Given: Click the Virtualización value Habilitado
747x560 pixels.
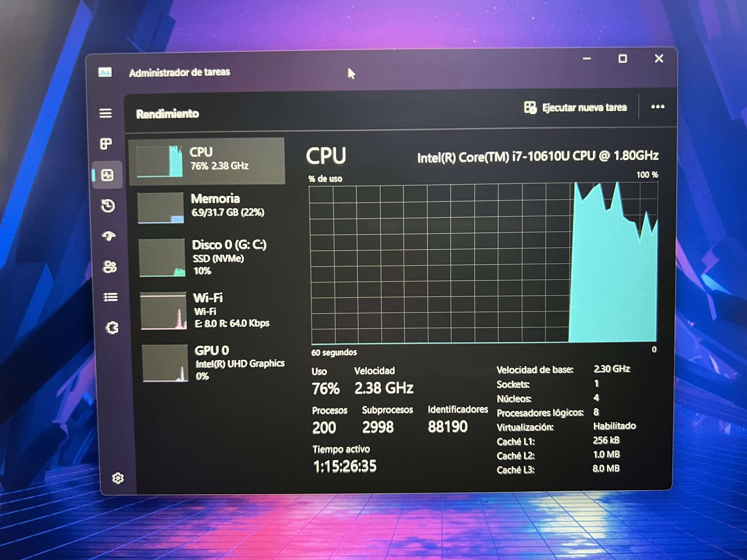Looking at the screenshot, I should pos(615,426).
